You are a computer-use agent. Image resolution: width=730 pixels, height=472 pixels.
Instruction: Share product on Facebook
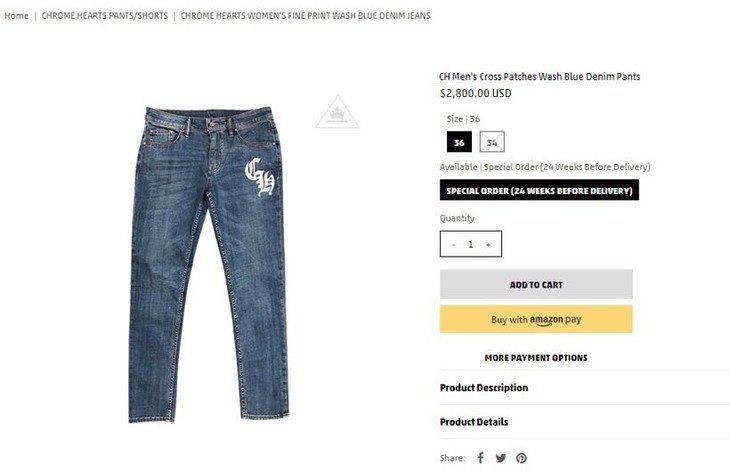(480, 458)
